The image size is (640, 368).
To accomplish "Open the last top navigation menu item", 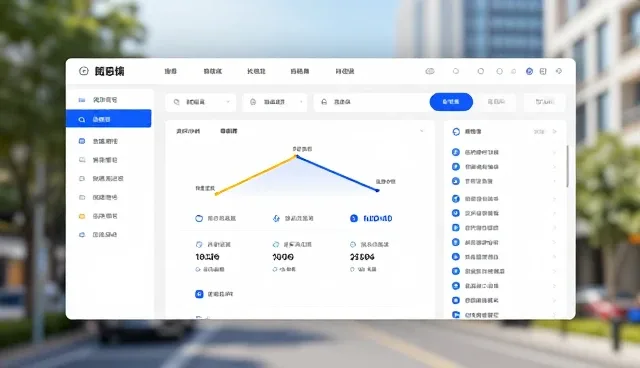I will (x=345, y=71).
